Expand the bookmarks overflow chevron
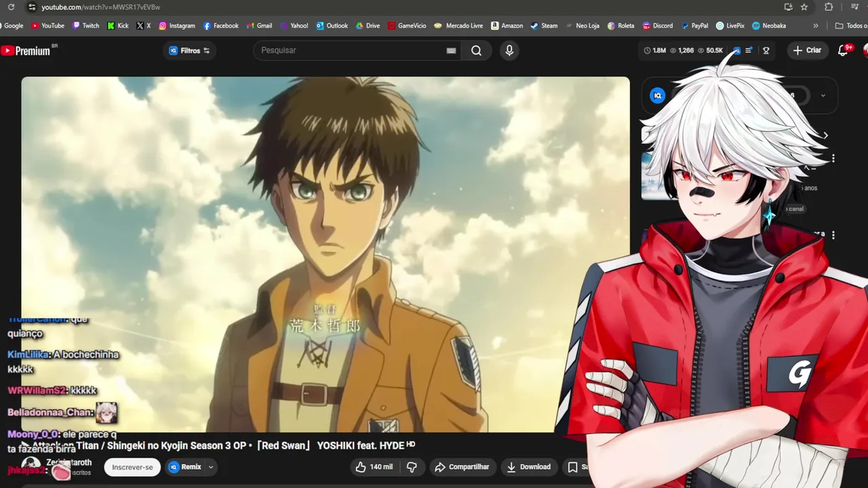 815,26
